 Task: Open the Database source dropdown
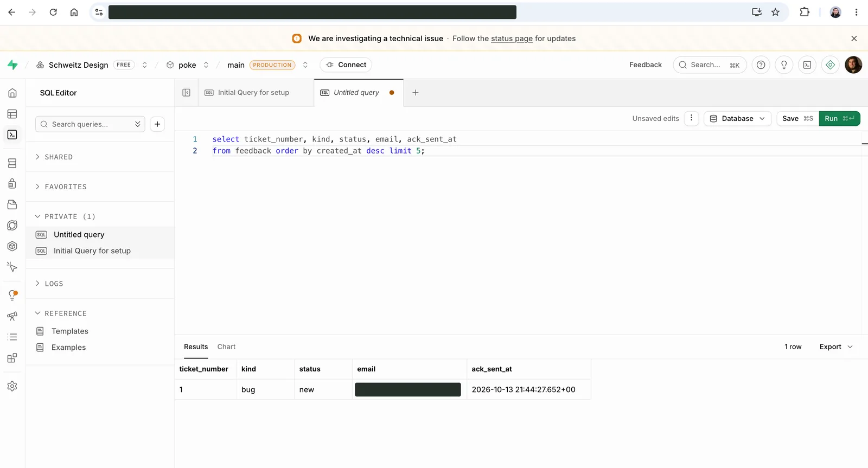point(737,119)
